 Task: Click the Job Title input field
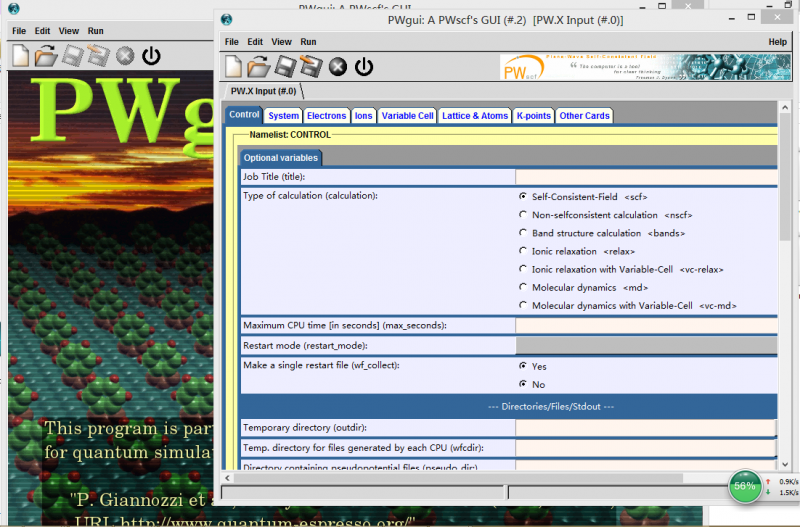pyautogui.click(x=646, y=177)
